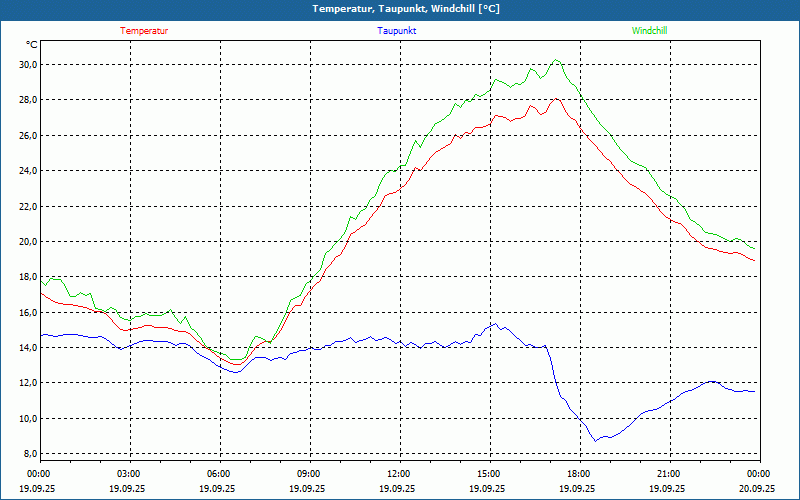Click the 12:00 time axis label
The height and width of the screenshot is (500, 800).
point(399,474)
